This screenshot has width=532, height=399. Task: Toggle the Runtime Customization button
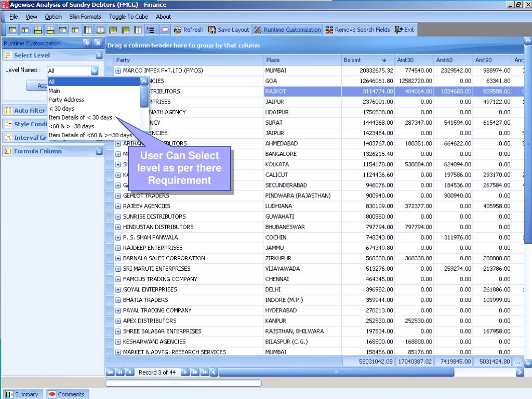tap(287, 30)
